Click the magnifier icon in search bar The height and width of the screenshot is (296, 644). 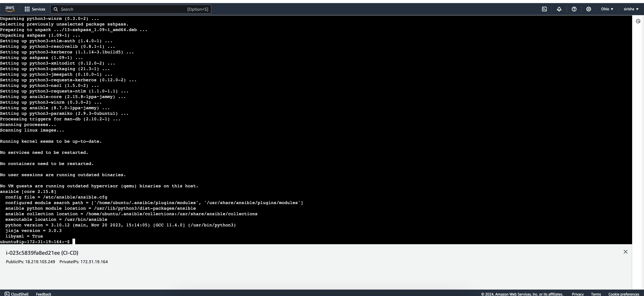[x=56, y=9]
